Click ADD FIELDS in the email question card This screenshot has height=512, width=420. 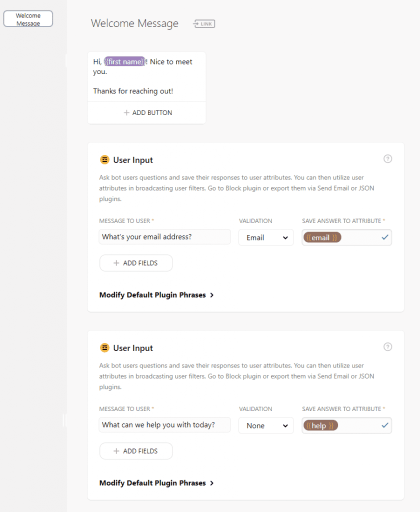tap(135, 262)
